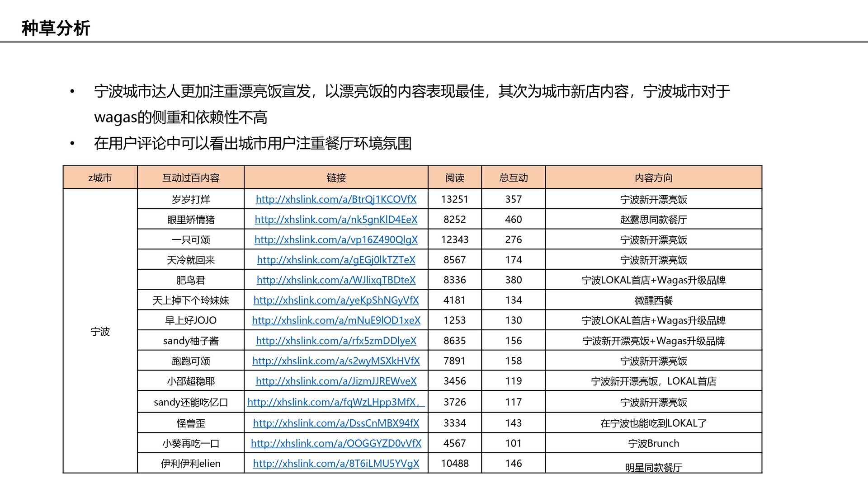Select the 一只可颂 creator cell
The image size is (868, 488).
[x=191, y=239]
